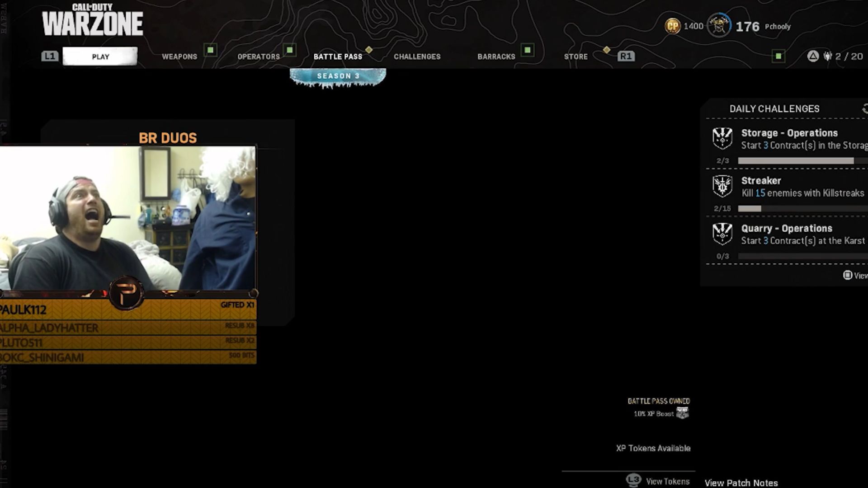Click PAULK112 in the alerts list
This screenshot has width=868, height=488.
(128, 310)
